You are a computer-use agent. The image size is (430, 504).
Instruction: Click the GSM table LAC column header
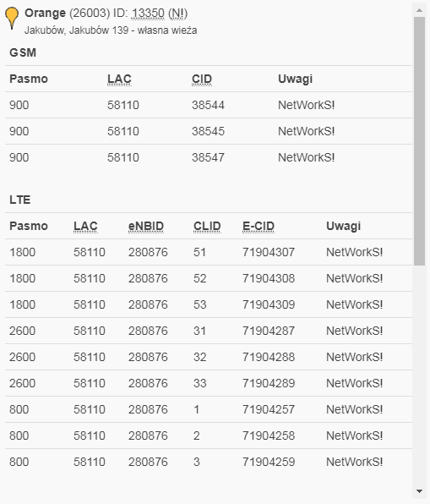119,79
